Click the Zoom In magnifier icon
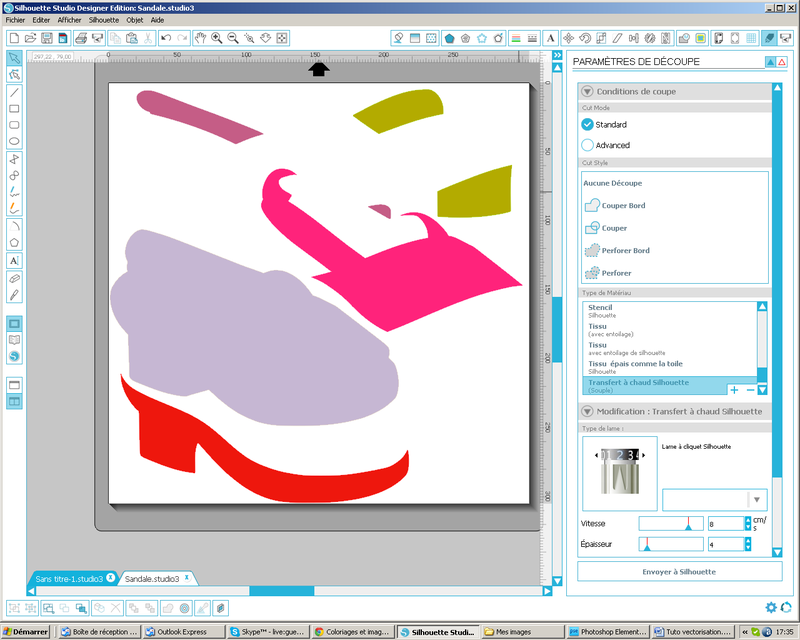This screenshot has width=800, height=640. (x=216, y=38)
